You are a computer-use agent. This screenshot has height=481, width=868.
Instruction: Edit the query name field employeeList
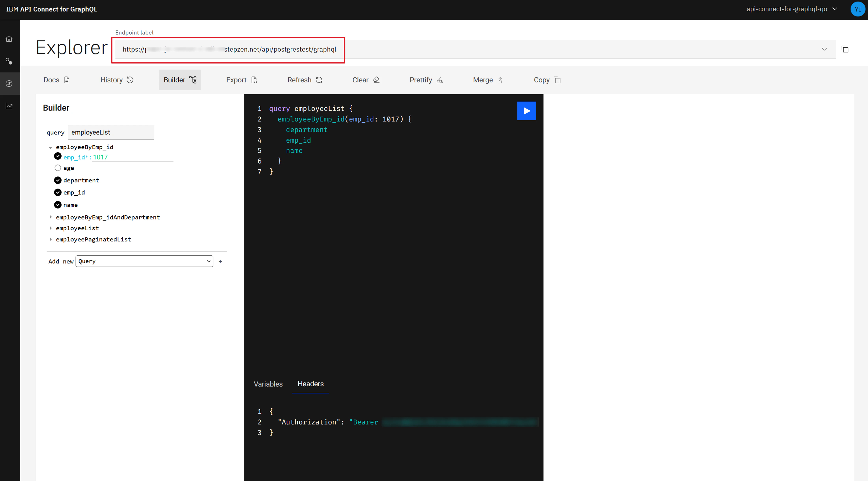111,132
